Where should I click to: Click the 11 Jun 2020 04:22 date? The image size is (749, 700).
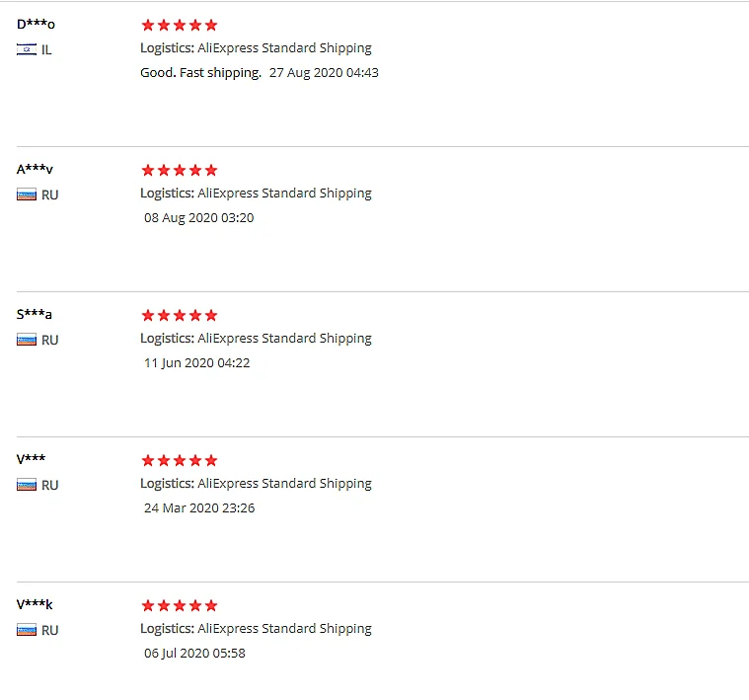[x=197, y=362]
